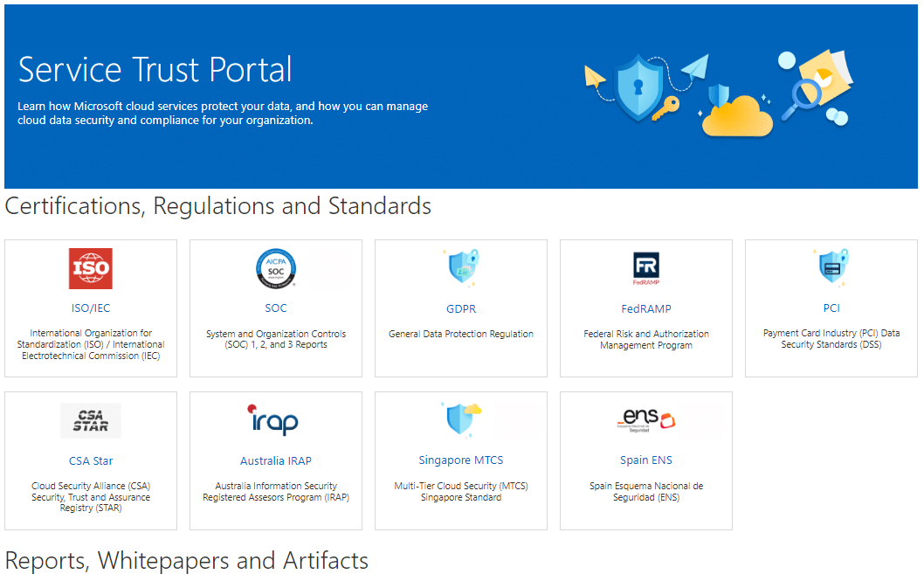
Task: Visit the Spain ENS link
Action: click(x=646, y=460)
